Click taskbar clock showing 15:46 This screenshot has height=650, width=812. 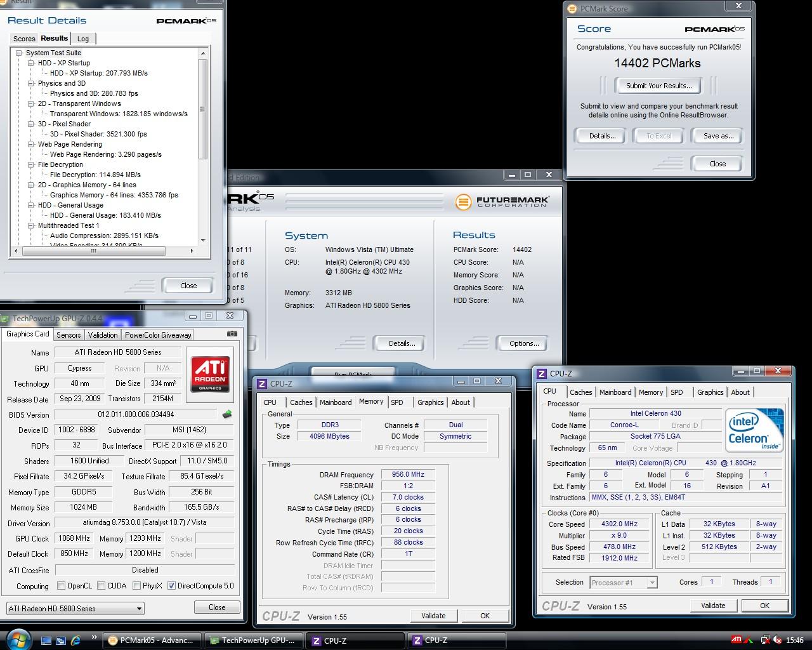pyautogui.click(x=795, y=640)
